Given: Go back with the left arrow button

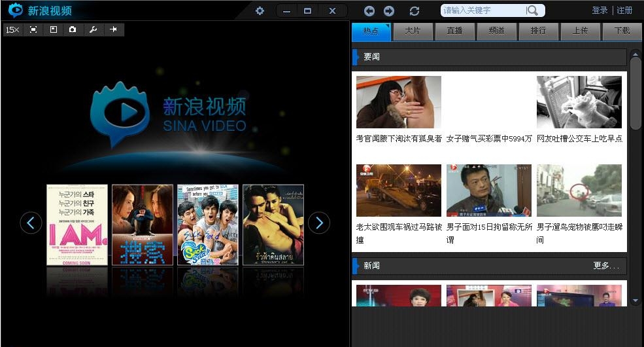Looking at the screenshot, I should click(x=369, y=11).
